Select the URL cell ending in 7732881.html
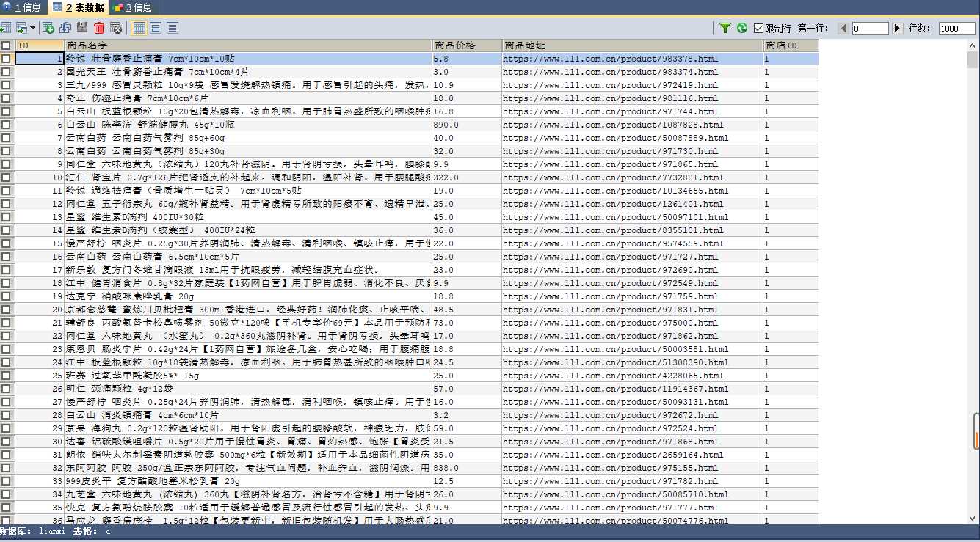This screenshot has width=980, height=542. [x=633, y=177]
